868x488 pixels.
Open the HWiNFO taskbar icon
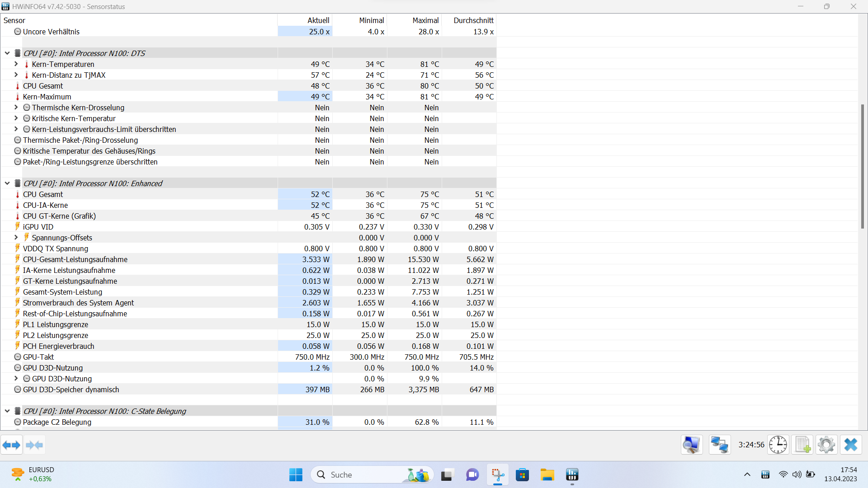coord(572,475)
